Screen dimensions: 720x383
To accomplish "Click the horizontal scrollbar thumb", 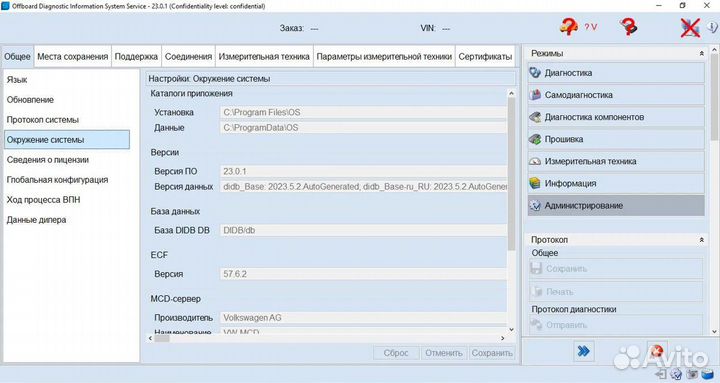I will point(162,338).
